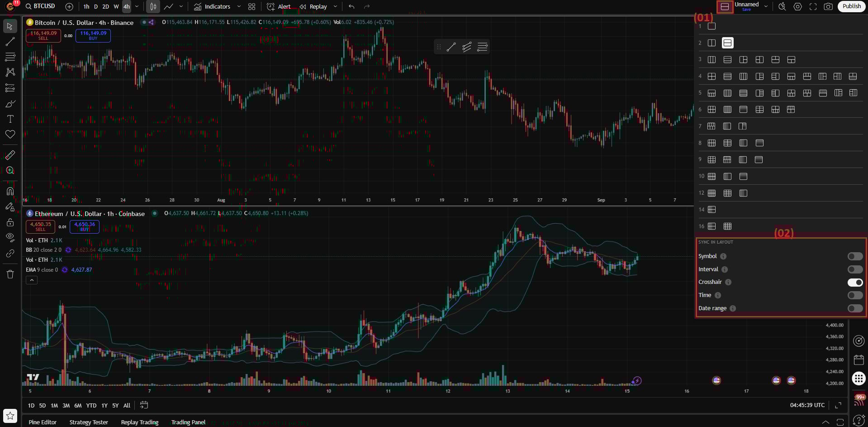
Task: Expand the chart type dropdown arrow
Action: pos(181,7)
